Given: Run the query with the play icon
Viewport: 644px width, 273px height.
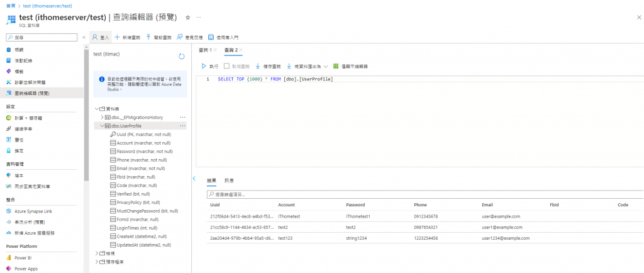Looking at the screenshot, I should pyautogui.click(x=203, y=66).
